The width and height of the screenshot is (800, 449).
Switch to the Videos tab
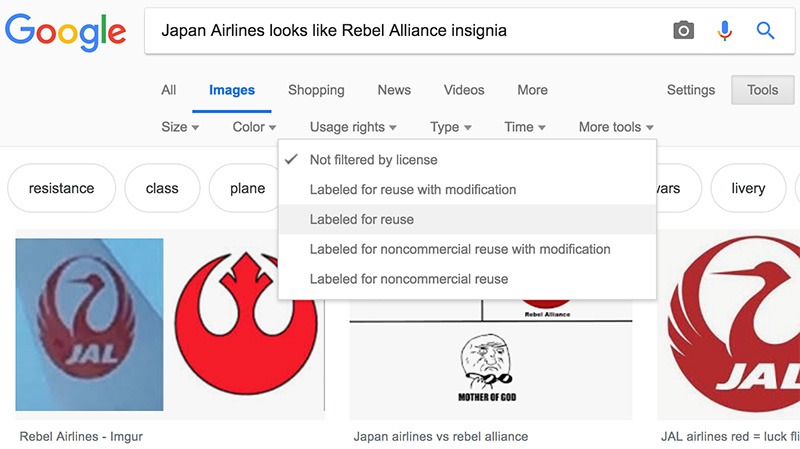click(464, 90)
